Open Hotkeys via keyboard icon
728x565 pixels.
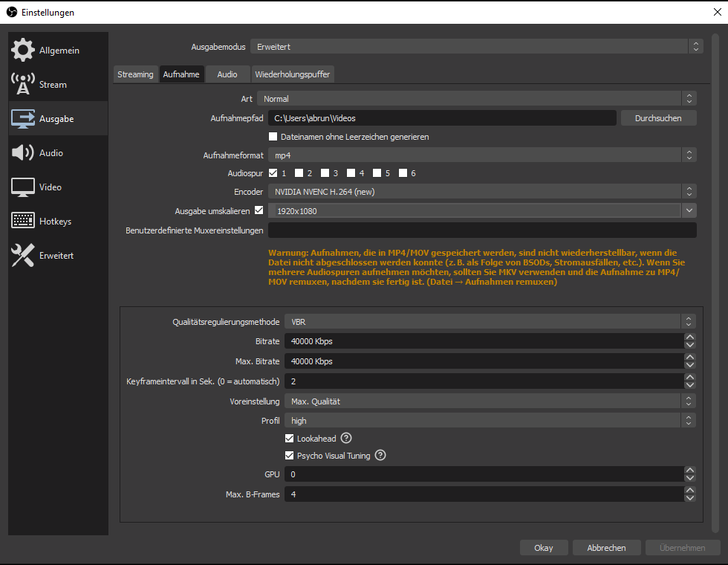click(x=23, y=221)
